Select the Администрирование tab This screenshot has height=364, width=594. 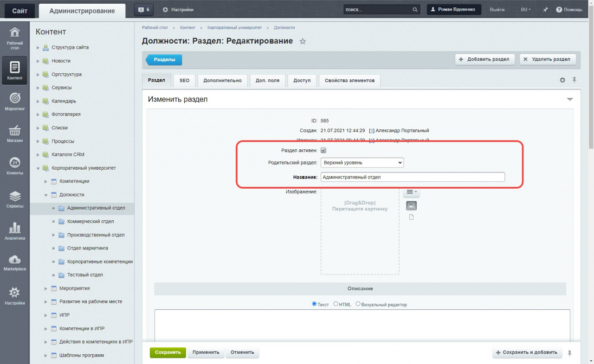[82, 11]
